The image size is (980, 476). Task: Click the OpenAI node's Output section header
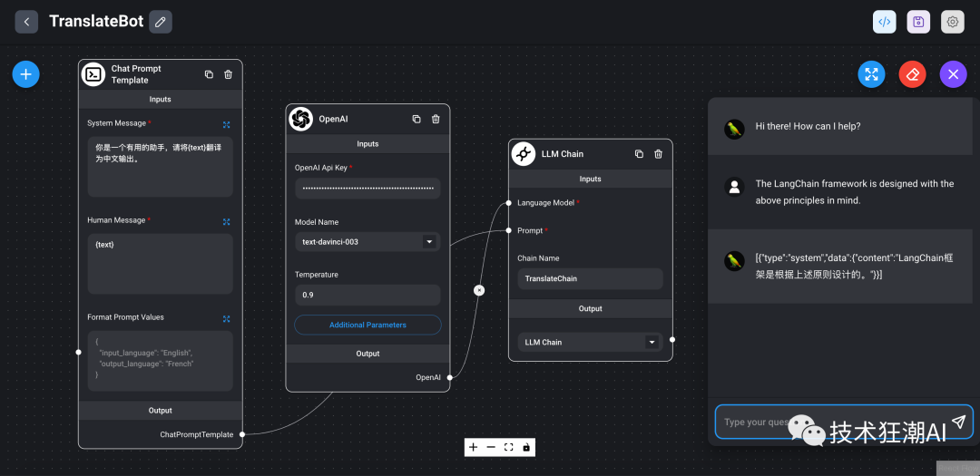tap(367, 354)
